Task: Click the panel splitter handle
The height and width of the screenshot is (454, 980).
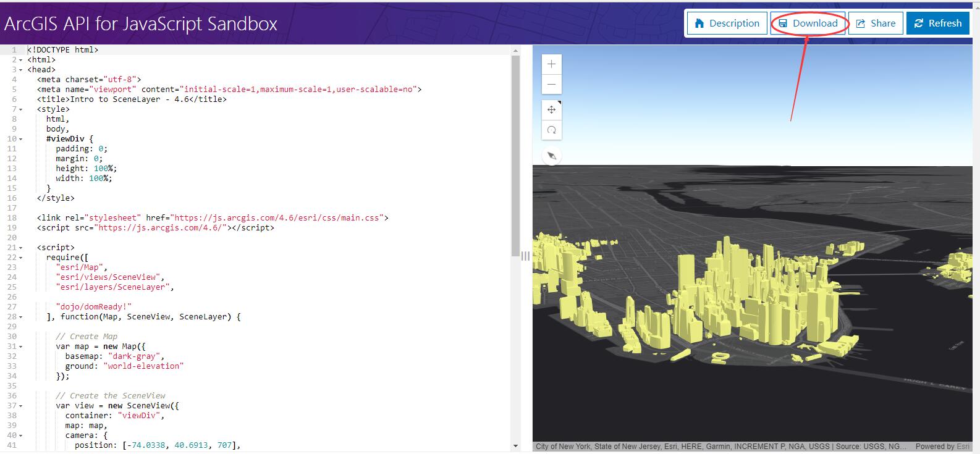Action: (526, 256)
